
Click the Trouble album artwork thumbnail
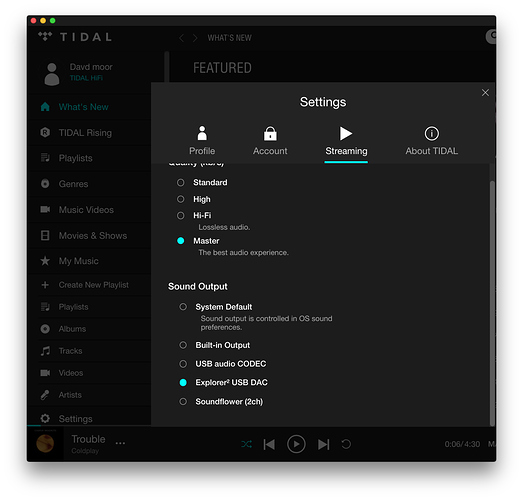tap(45, 444)
